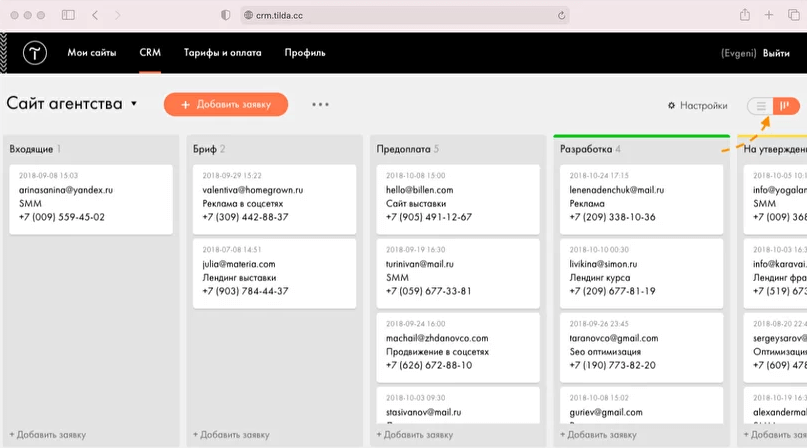The width and height of the screenshot is (807, 448).
Task: Click the Выйти logout link
Action: (776, 53)
